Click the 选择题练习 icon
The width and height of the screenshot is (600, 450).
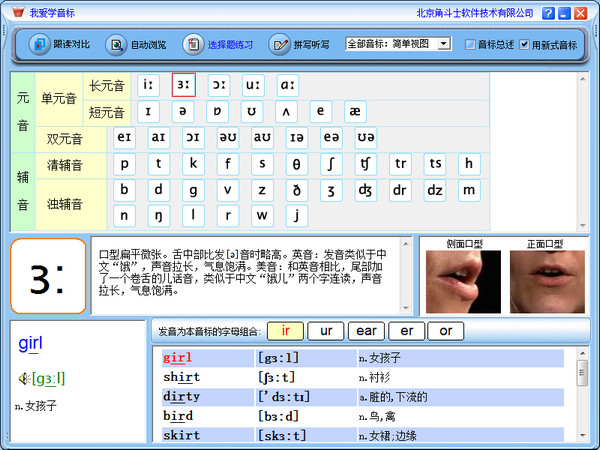(x=192, y=45)
